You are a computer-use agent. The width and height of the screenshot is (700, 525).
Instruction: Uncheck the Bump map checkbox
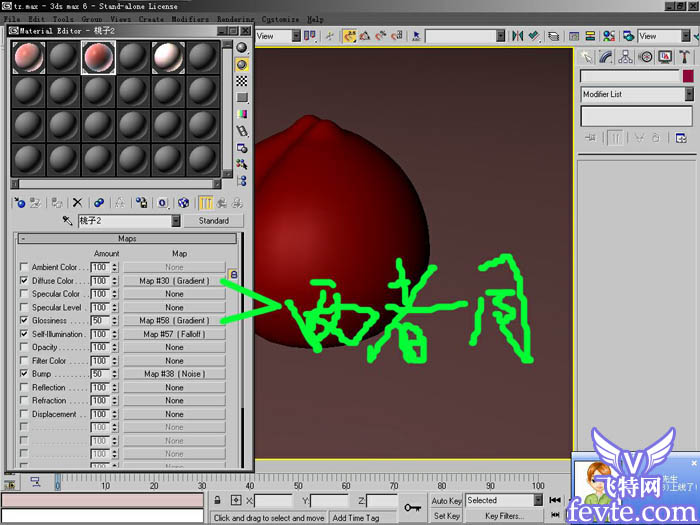point(24,374)
